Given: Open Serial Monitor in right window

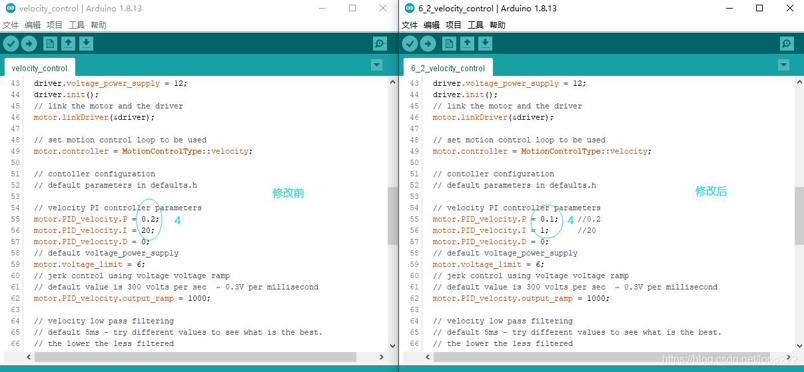Looking at the screenshot, I should pos(787,44).
